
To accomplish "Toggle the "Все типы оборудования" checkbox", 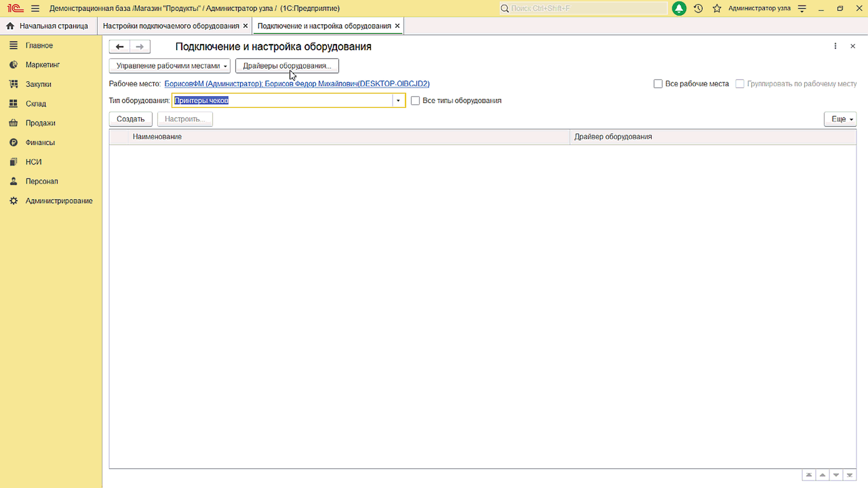I will click(x=415, y=100).
